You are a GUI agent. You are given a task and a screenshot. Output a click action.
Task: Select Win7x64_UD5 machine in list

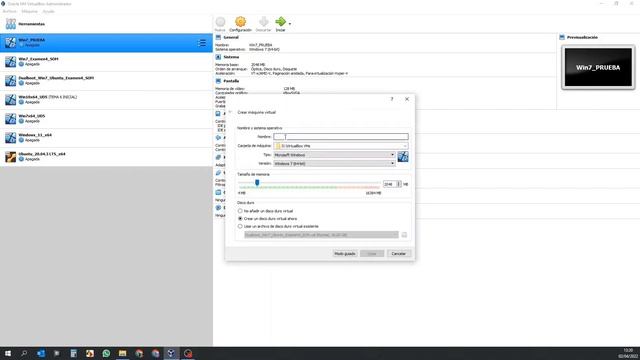click(106, 118)
